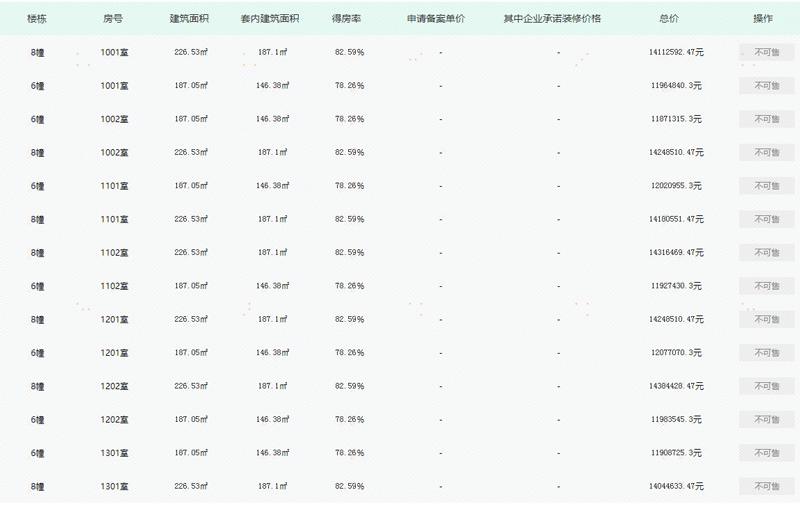This screenshot has width=800, height=505.
Task: Click the 楼栋 column header
Action: (37, 19)
